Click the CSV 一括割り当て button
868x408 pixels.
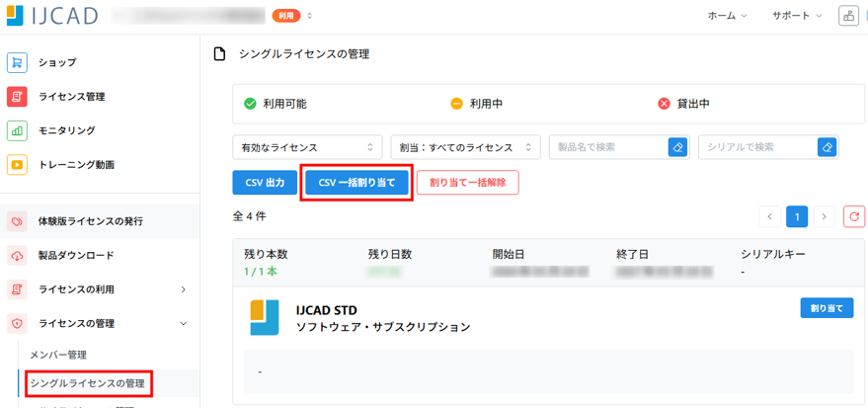point(357,183)
